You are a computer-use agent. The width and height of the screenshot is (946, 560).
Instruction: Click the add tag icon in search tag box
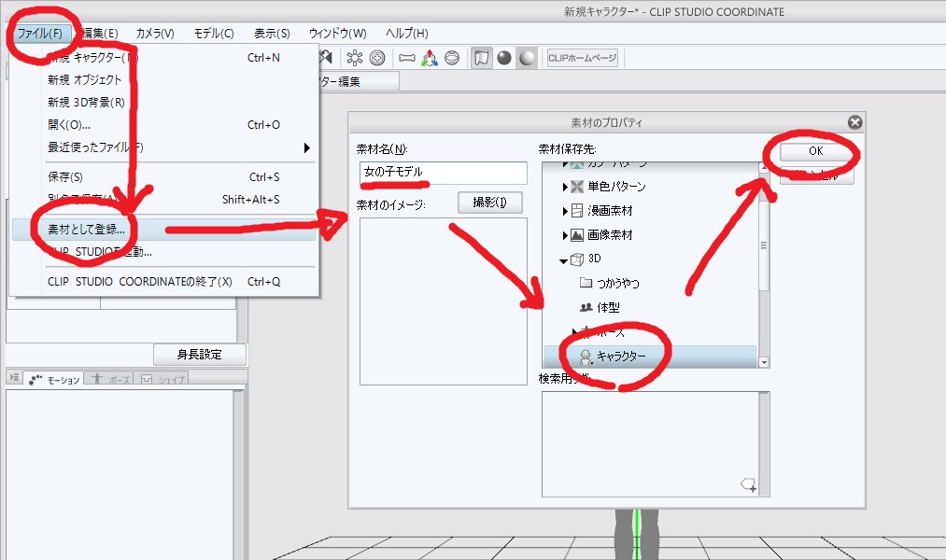(x=749, y=485)
